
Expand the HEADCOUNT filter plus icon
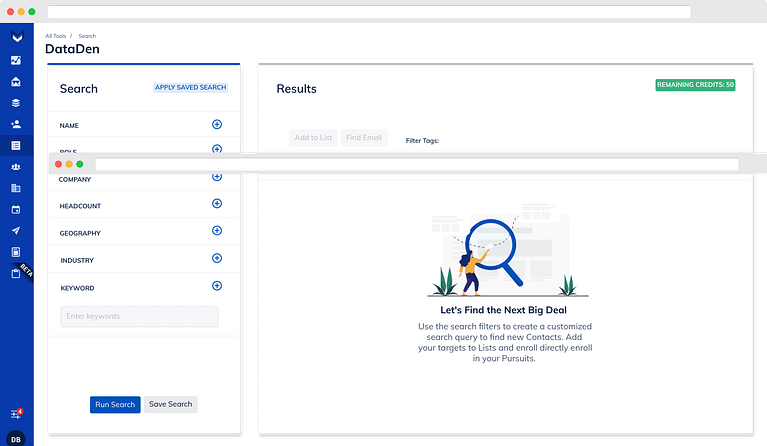click(x=217, y=203)
